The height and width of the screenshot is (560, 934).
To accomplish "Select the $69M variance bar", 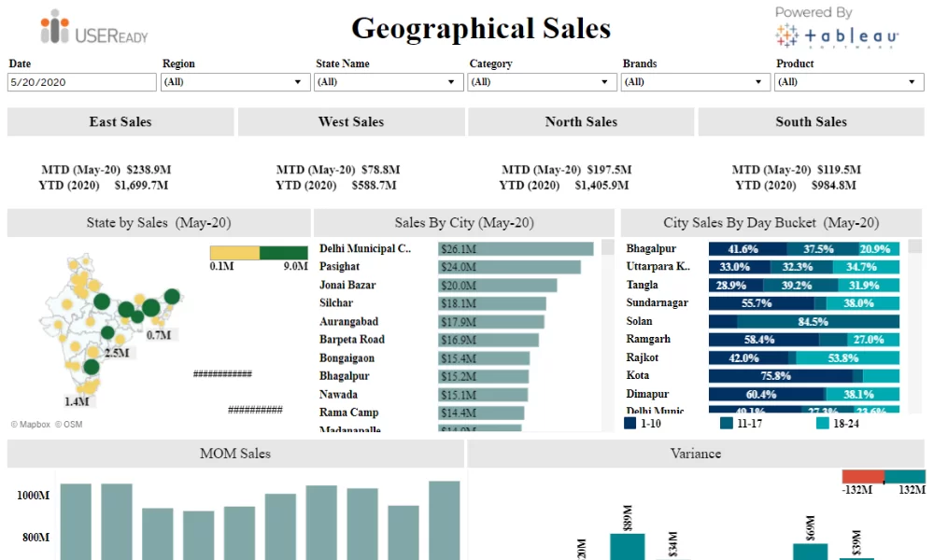I will click(x=810, y=551).
